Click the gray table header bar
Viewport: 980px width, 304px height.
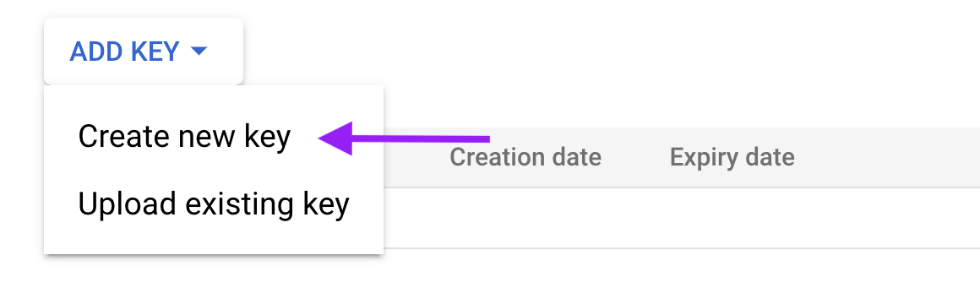(681, 157)
